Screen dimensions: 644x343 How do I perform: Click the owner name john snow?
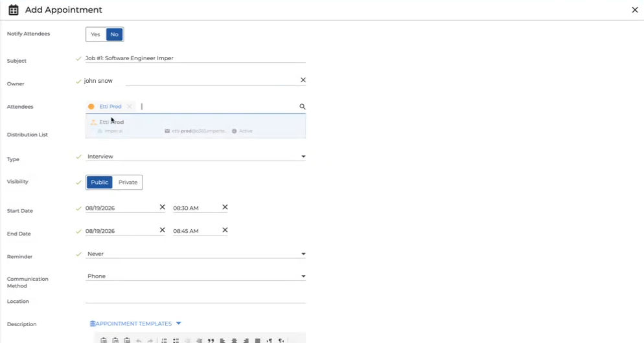click(98, 81)
